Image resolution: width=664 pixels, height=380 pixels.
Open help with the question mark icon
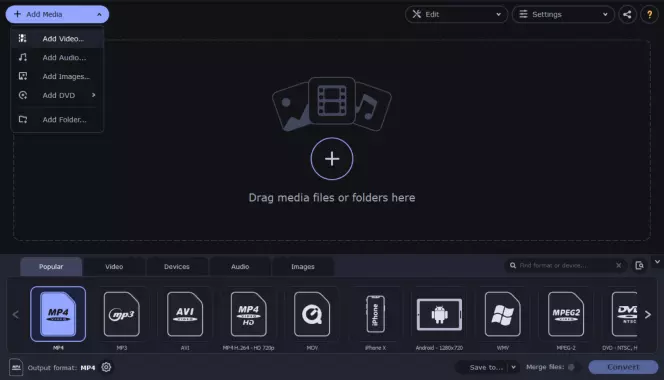click(x=649, y=14)
